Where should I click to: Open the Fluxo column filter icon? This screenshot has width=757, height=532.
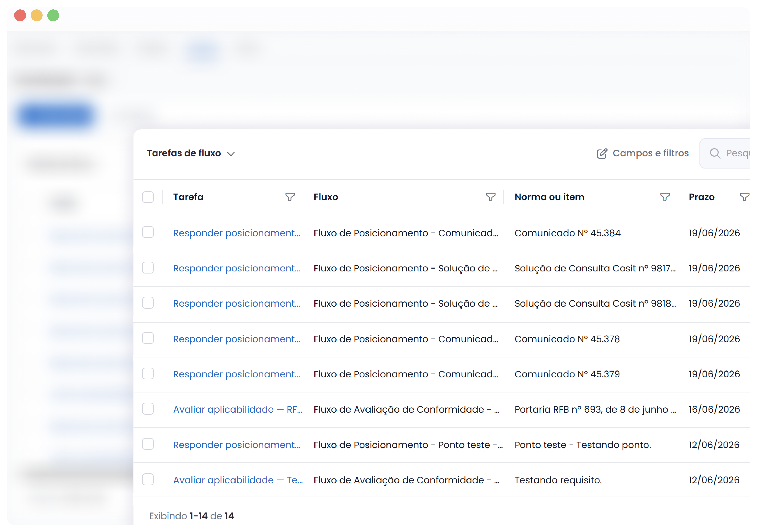tap(491, 197)
